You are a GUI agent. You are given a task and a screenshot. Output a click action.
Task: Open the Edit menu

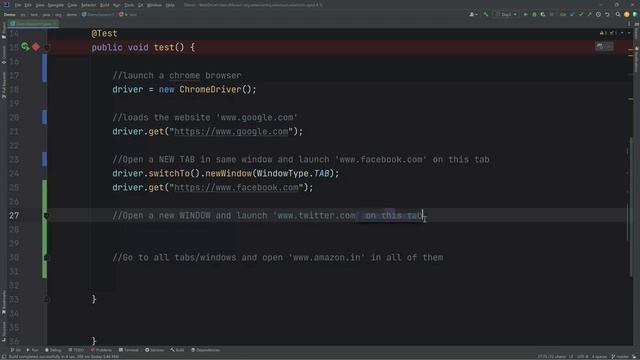click(x=28, y=5)
